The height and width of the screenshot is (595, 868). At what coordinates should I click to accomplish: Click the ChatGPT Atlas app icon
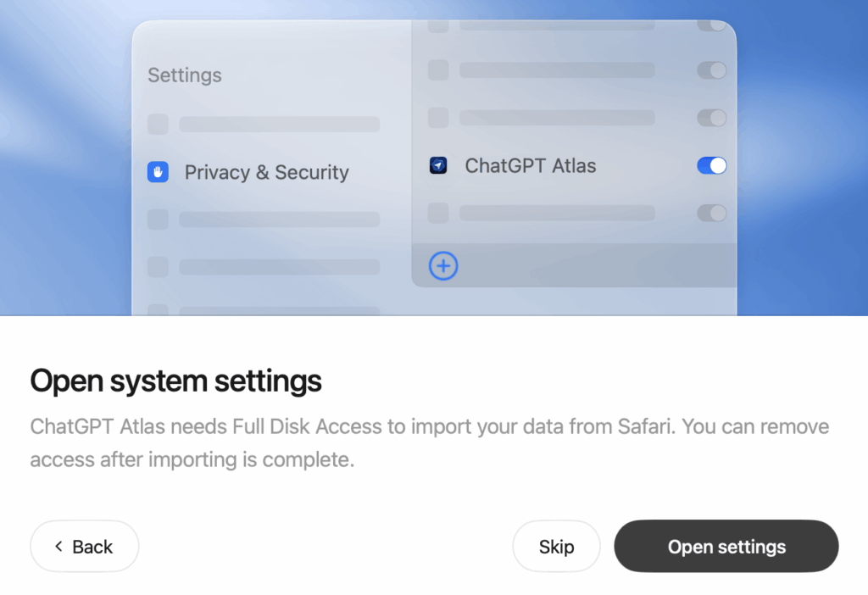coord(438,165)
